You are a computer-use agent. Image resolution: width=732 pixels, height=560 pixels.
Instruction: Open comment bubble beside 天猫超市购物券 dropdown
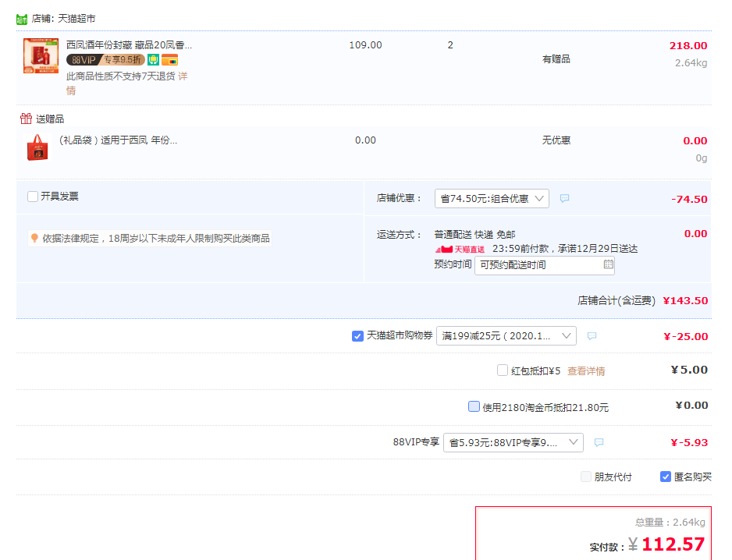point(592,336)
